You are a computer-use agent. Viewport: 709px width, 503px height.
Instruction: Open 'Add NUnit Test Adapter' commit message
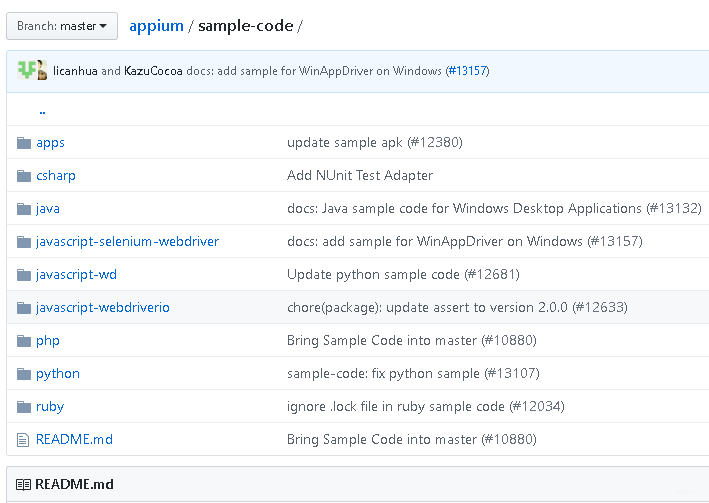tap(360, 176)
